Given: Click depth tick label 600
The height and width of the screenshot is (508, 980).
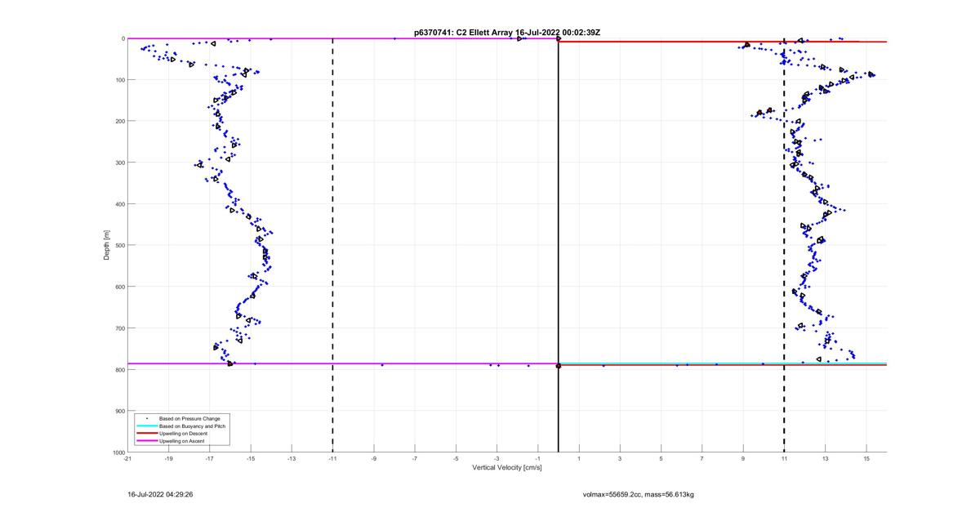Looking at the screenshot, I should click(x=119, y=287).
